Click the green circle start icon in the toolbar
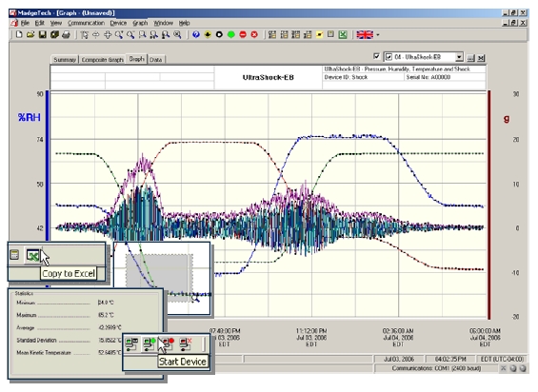 coord(231,34)
